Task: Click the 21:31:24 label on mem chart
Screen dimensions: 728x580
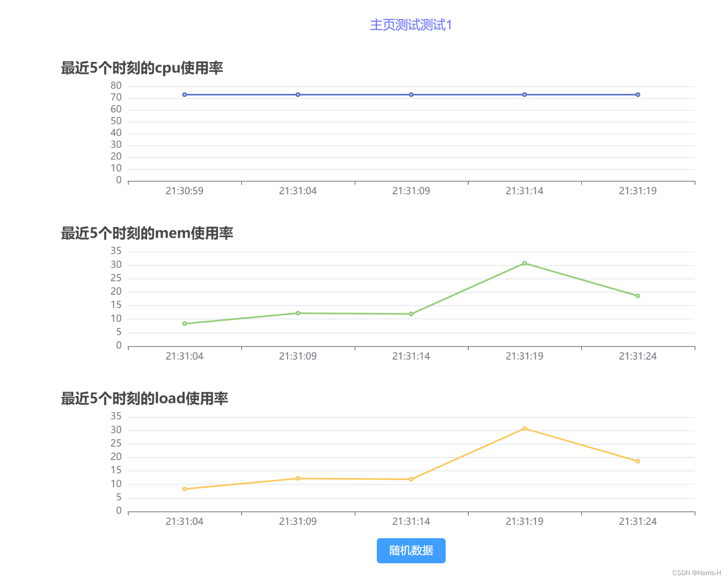Action: [638, 356]
